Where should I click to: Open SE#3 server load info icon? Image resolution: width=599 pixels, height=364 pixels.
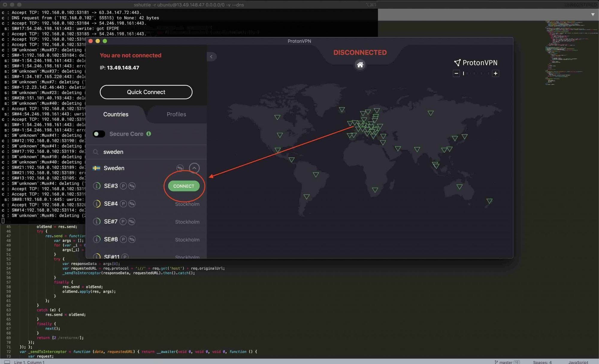click(x=97, y=186)
